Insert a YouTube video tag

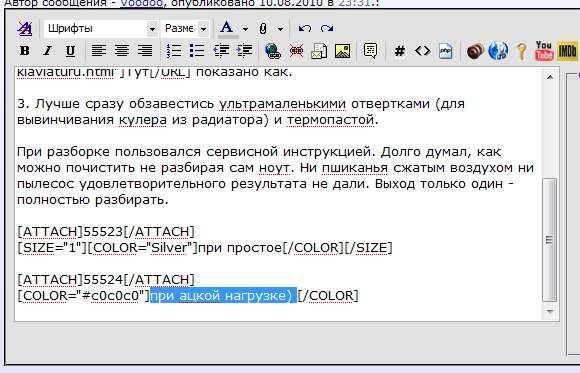[x=544, y=51]
